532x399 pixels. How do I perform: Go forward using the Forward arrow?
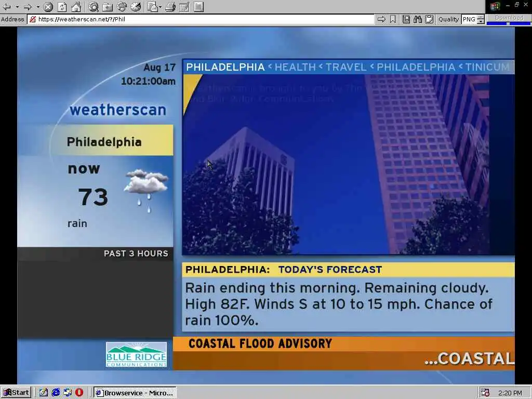(28, 6)
